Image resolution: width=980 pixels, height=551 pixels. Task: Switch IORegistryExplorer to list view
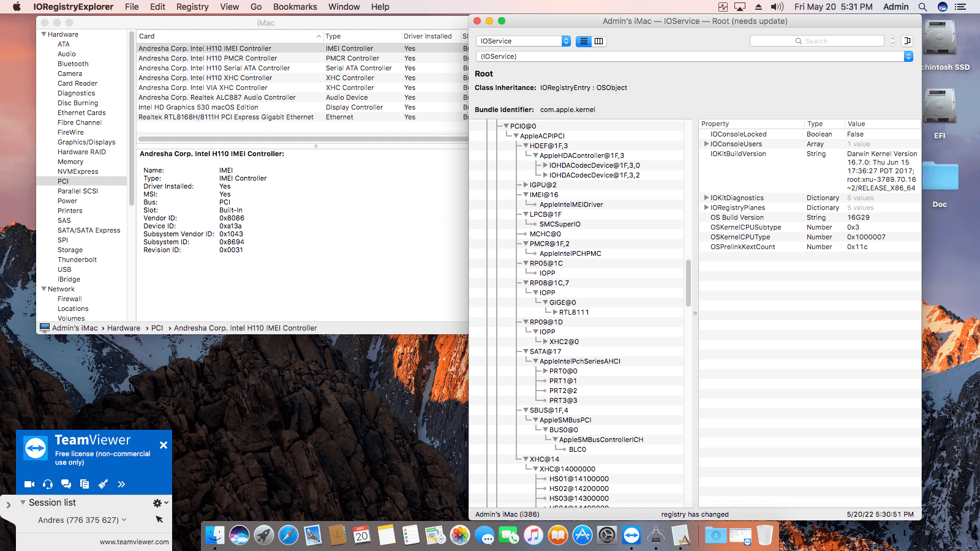584,41
